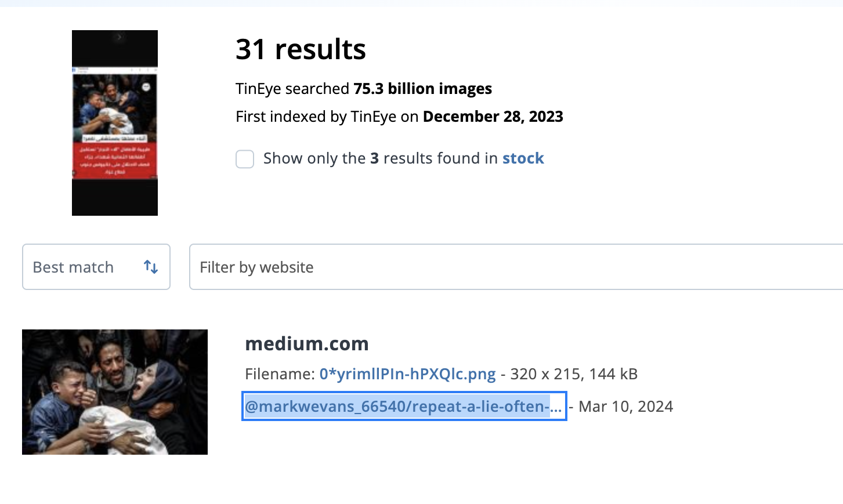Expand the Best match sort dropdown

(x=96, y=267)
